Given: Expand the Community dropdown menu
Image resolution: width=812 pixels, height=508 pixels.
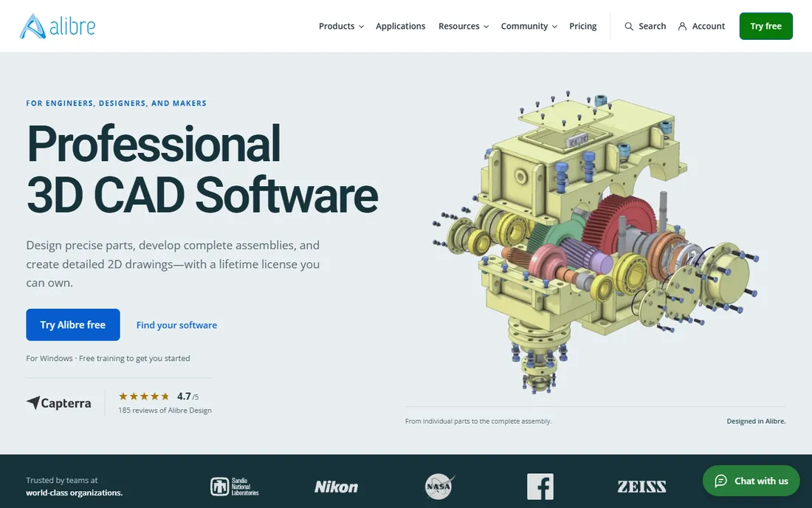Looking at the screenshot, I should pyautogui.click(x=529, y=27).
